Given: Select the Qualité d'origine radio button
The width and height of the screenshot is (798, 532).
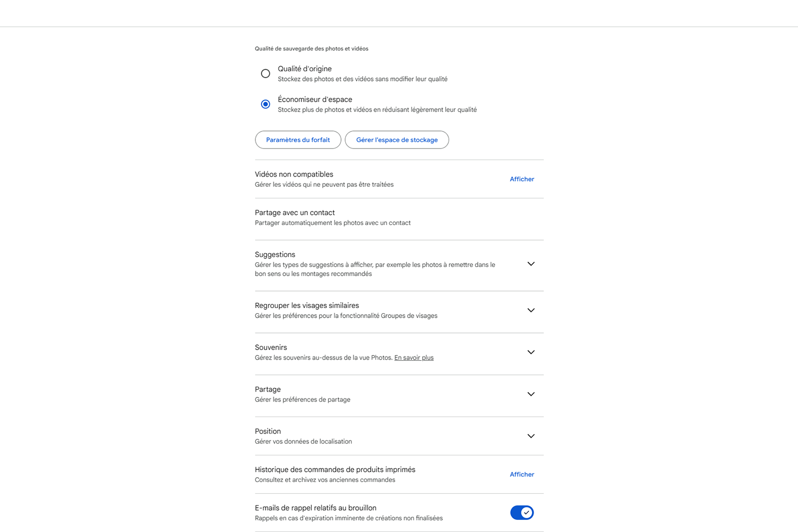Looking at the screenshot, I should point(265,73).
